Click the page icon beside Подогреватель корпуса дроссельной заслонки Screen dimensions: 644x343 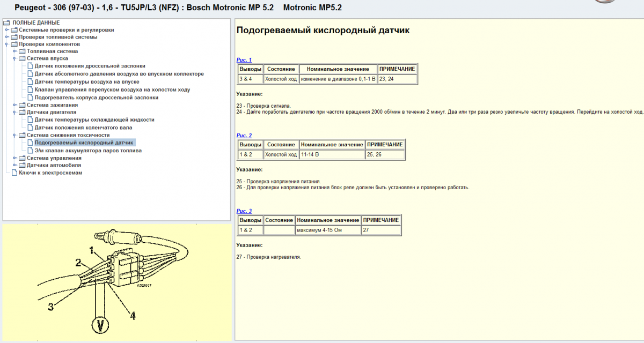pyautogui.click(x=30, y=98)
